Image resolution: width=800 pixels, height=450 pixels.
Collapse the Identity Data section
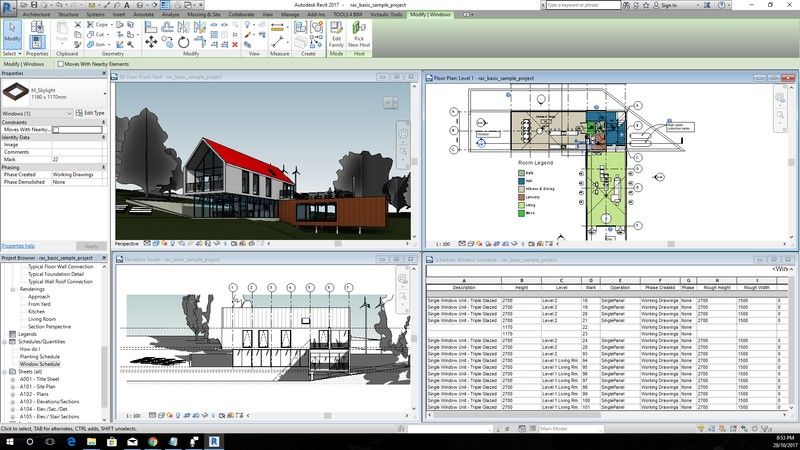pyautogui.click(x=104, y=137)
